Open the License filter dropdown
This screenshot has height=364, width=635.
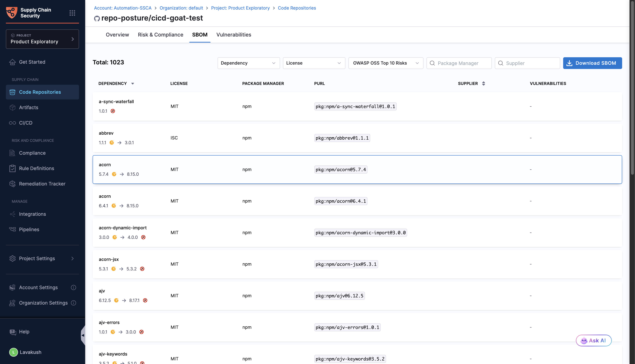tap(314, 63)
